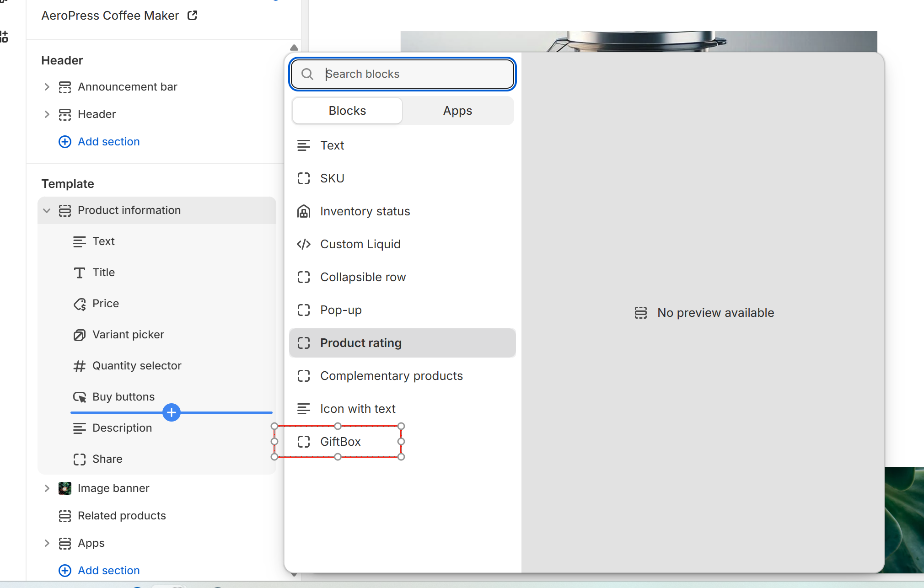The image size is (924, 588).
Task: Click the Quantity selector hash icon
Action: [x=80, y=366]
